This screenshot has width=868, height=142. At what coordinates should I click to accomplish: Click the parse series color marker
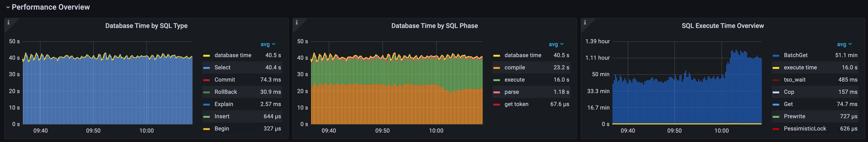tap(496, 92)
